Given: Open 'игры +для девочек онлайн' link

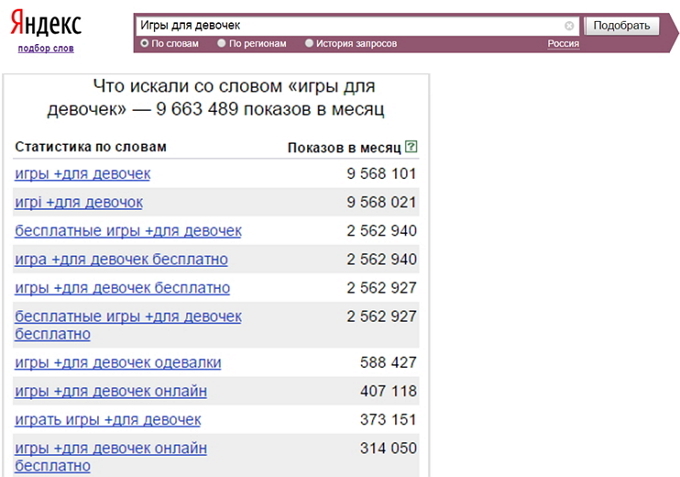Looking at the screenshot, I should point(111,391).
